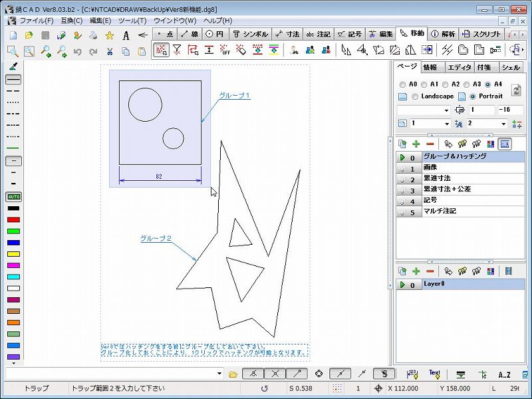Click the green plus add page icon
Viewport: 532px width, 399px height.
416,144
